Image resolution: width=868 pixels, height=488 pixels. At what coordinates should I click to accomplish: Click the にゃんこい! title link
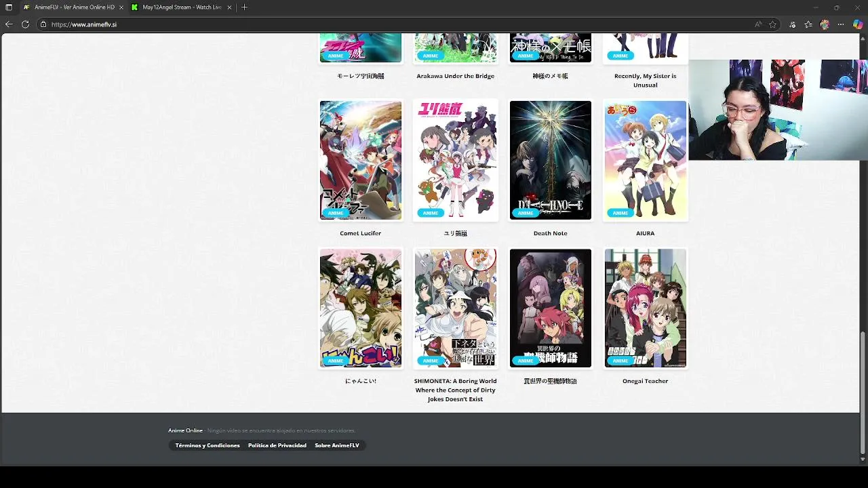click(361, 381)
